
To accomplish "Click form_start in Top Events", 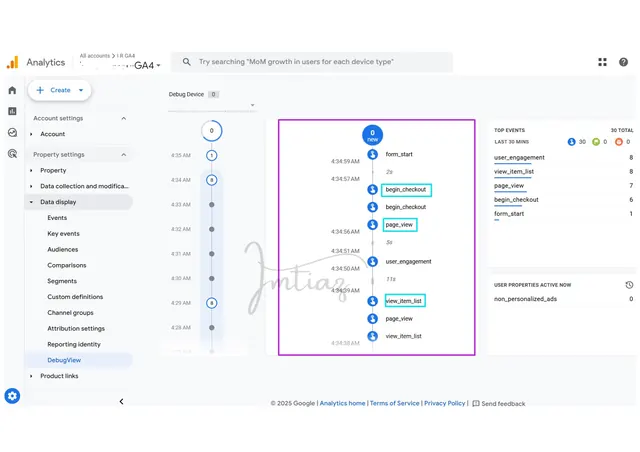I will pyautogui.click(x=509, y=214).
